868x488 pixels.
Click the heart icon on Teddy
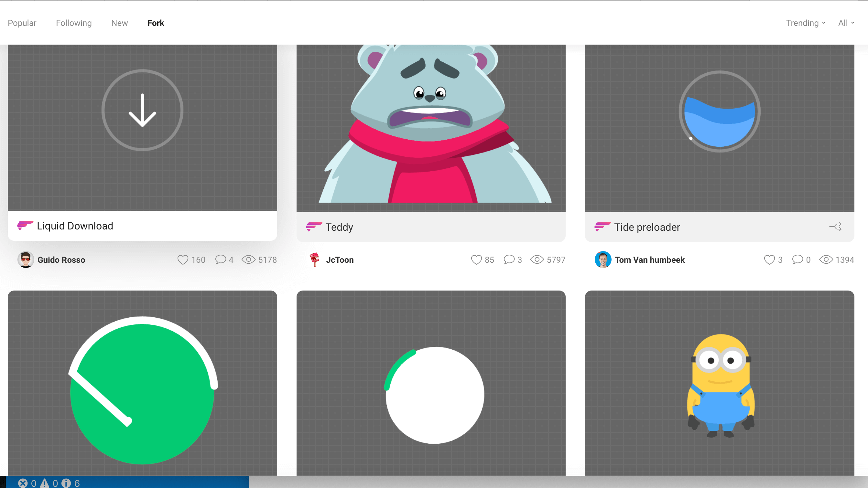click(x=476, y=260)
